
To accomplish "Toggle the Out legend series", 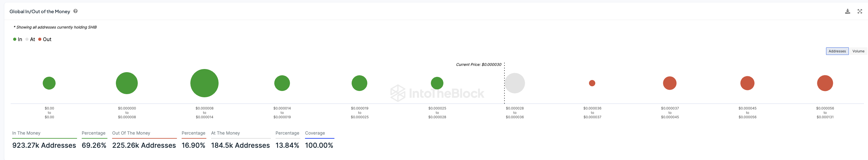I will 45,40.
